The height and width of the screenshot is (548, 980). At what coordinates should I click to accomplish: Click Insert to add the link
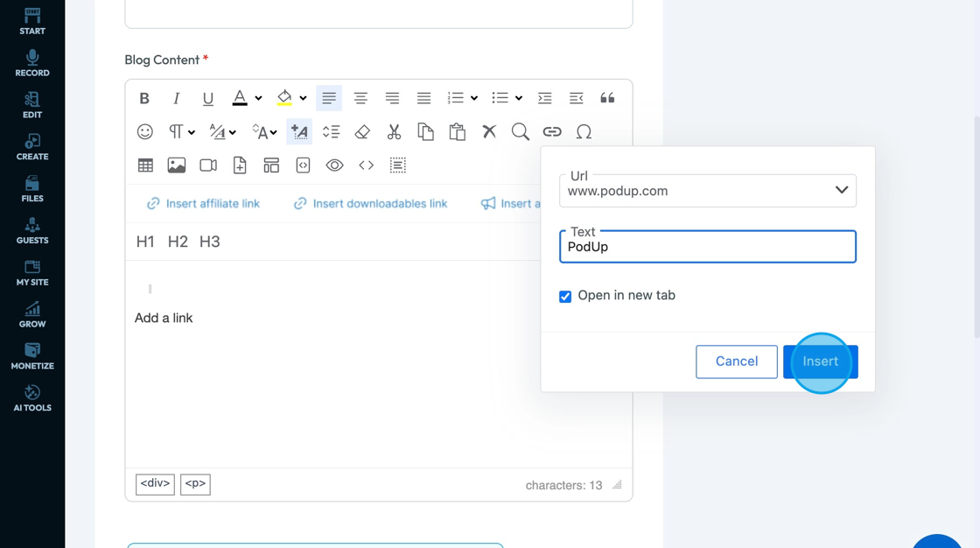(x=820, y=362)
